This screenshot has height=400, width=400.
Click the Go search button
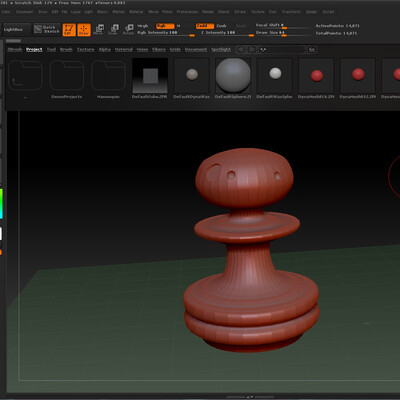(x=312, y=50)
